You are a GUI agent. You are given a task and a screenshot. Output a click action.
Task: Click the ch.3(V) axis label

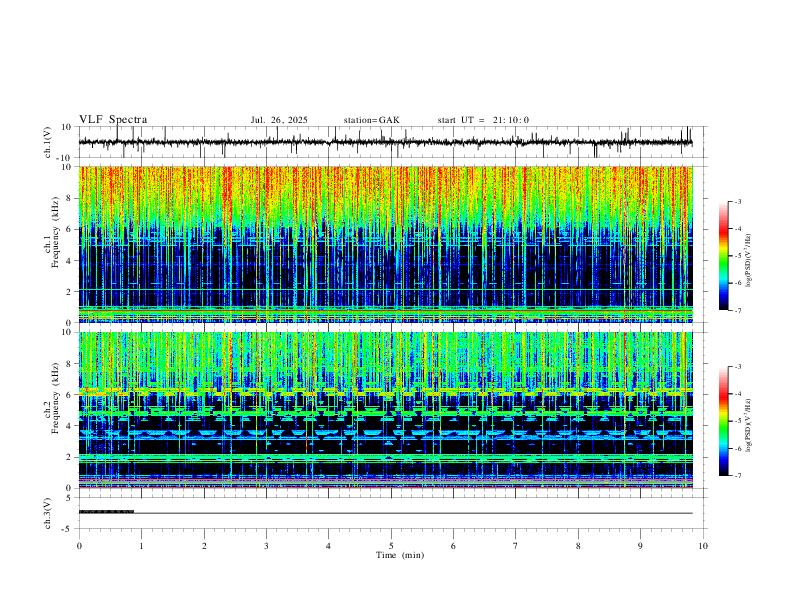click(48, 513)
